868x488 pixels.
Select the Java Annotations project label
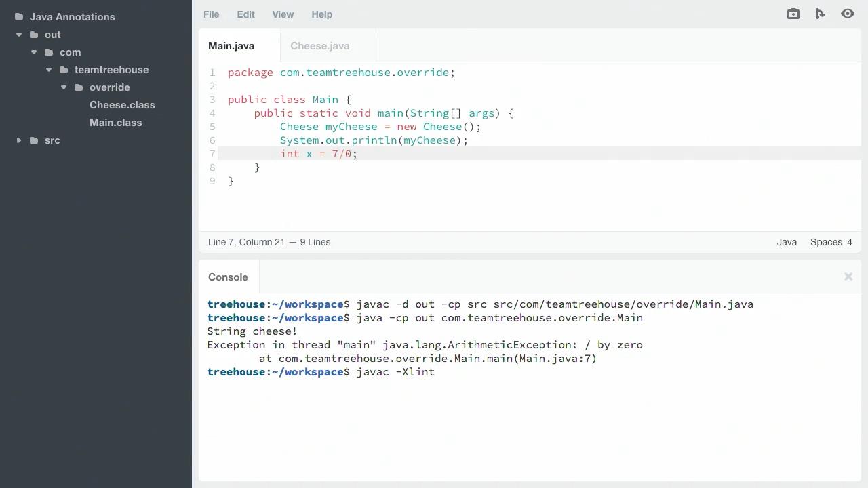click(x=72, y=17)
